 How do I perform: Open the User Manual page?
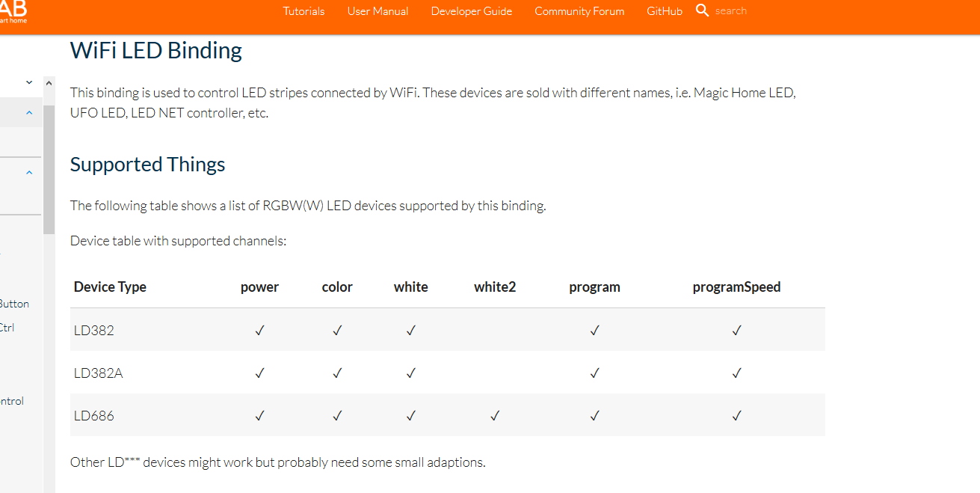(x=377, y=11)
